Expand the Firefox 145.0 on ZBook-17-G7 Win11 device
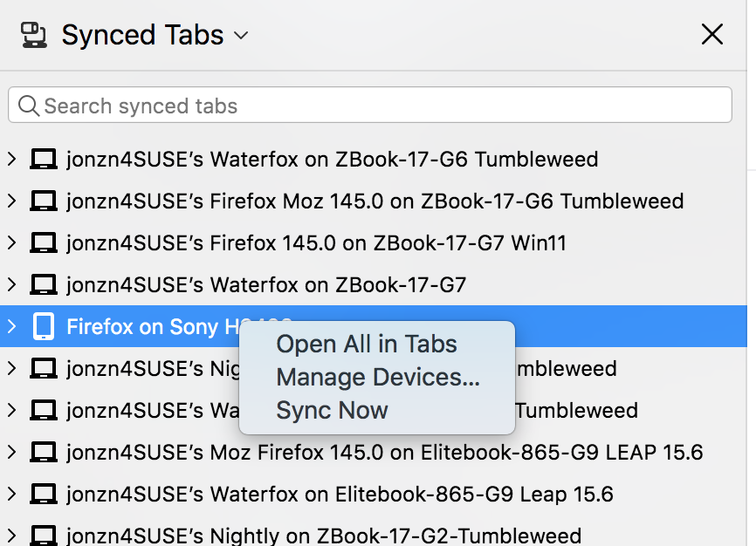The height and width of the screenshot is (546, 756). click(x=12, y=243)
